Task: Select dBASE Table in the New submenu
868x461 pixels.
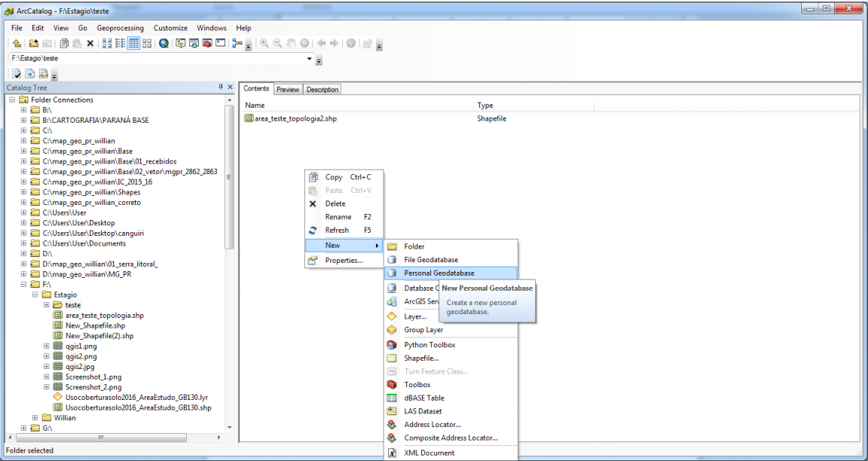Action: click(x=451, y=398)
